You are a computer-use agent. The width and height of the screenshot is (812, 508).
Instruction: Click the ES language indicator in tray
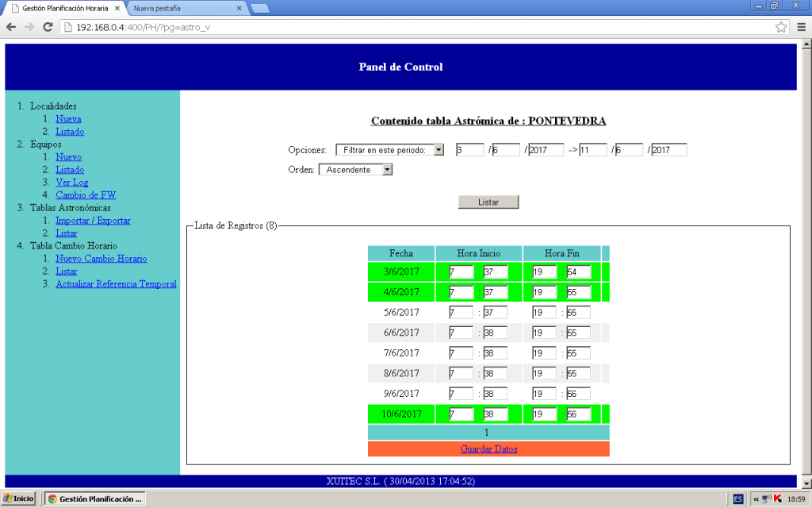tap(737, 498)
